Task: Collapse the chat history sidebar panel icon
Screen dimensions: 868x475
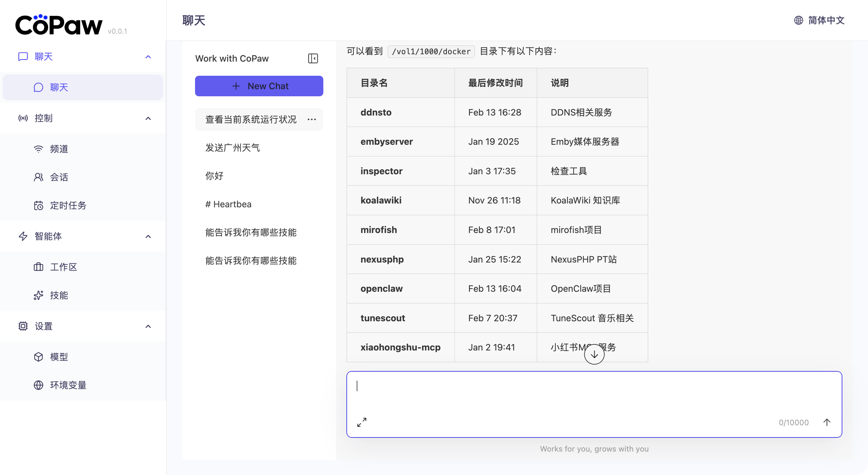Action: click(313, 58)
